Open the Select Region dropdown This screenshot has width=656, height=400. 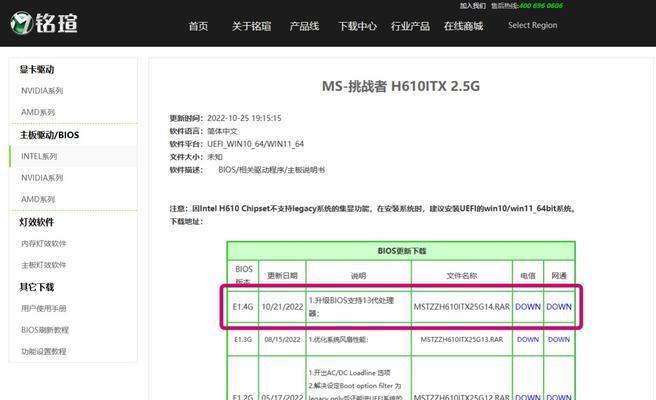[x=533, y=25]
